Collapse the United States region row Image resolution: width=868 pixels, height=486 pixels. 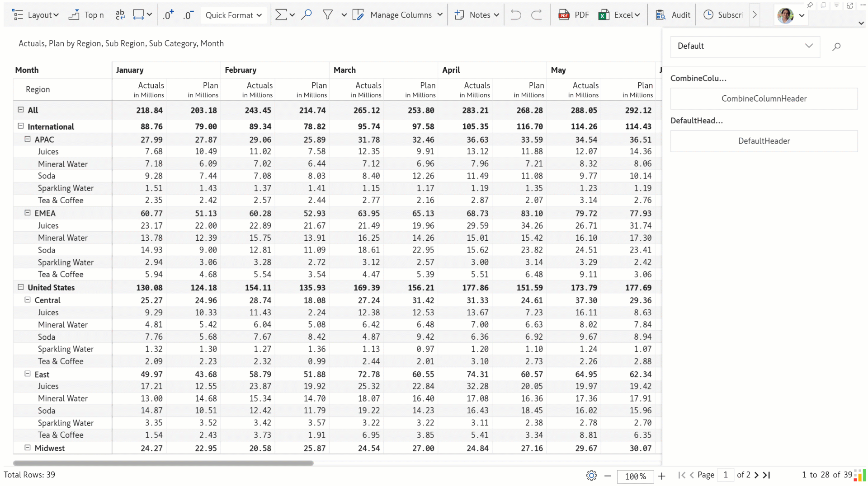[x=21, y=287]
